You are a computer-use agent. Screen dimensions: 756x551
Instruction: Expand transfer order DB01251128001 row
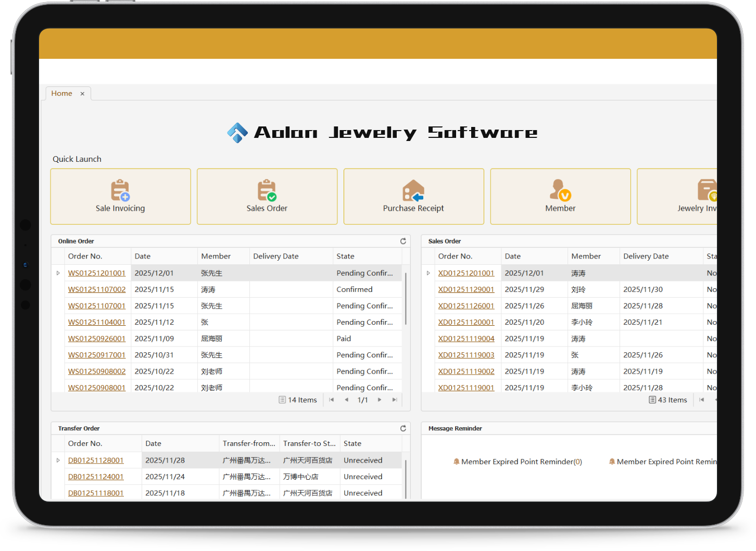click(58, 460)
